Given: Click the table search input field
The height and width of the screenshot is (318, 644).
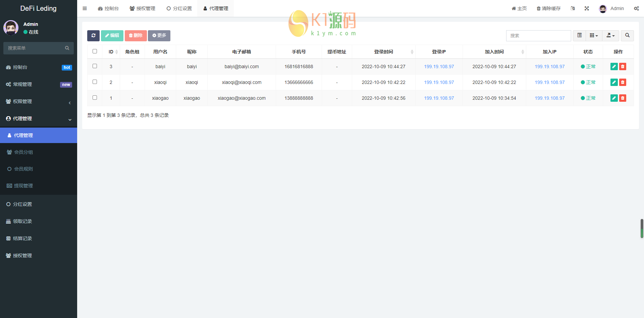Looking at the screenshot, I should pyautogui.click(x=538, y=36).
